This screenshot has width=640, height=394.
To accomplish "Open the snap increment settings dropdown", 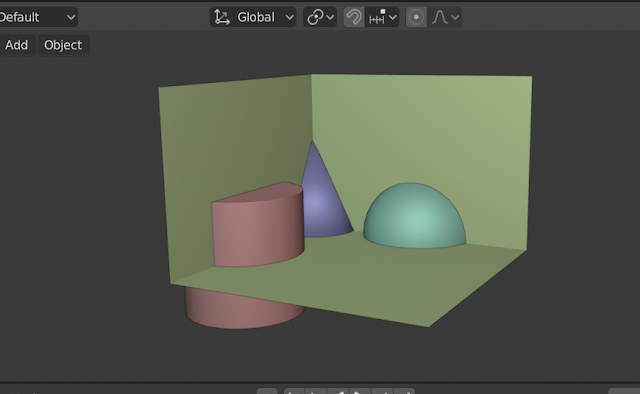I will click(x=382, y=17).
